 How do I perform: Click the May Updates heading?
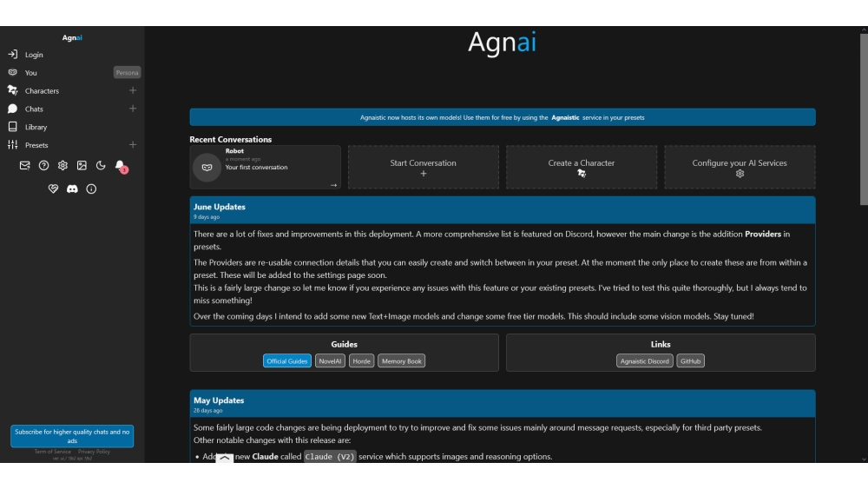[219, 400]
